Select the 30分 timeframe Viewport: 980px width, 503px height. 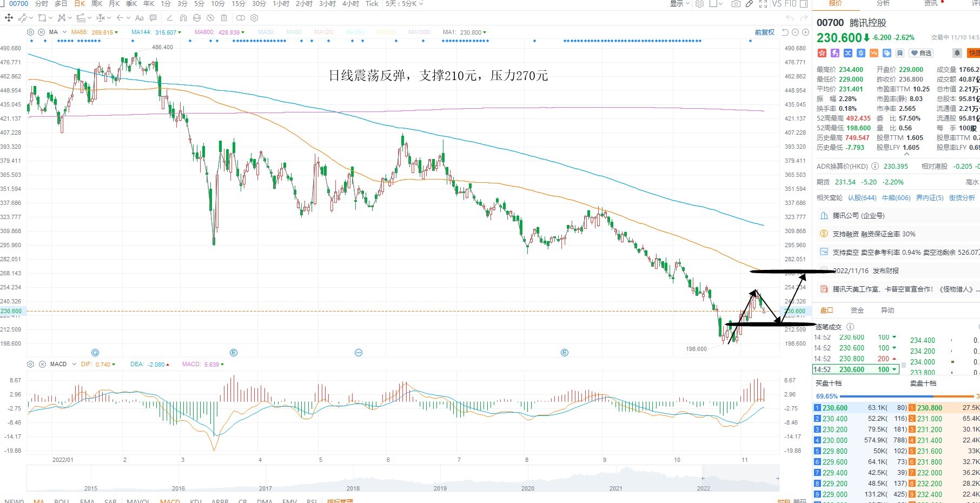[x=259, y=4]
